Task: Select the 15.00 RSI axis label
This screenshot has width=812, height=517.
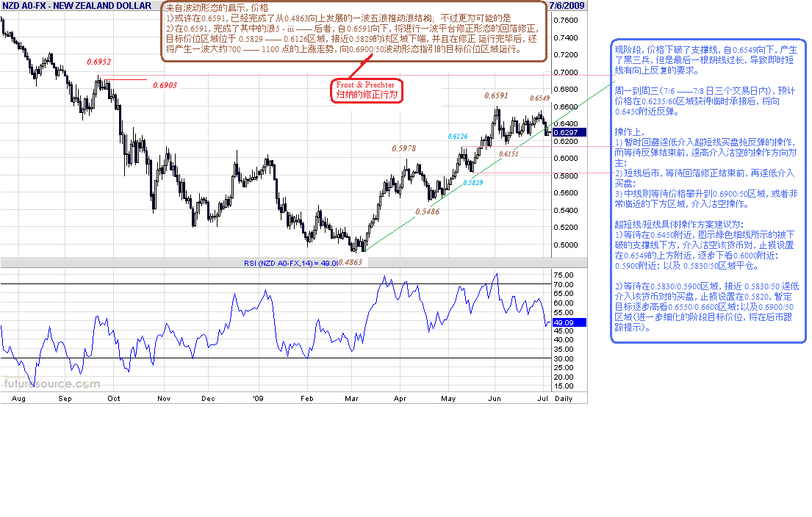Action: pos(564,386)
